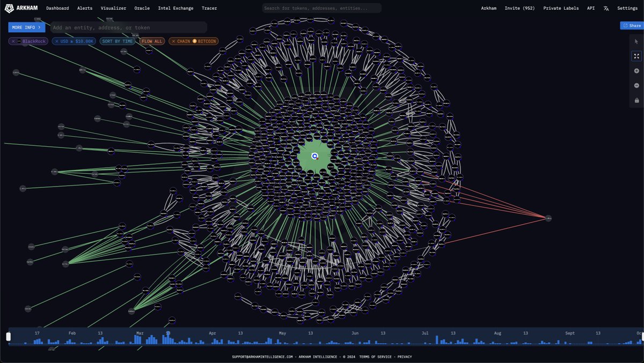Open the Oracle page

click(142, 8)
